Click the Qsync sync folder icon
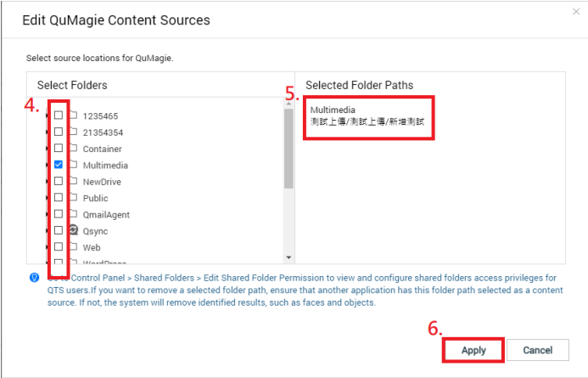This screenshot has width=588, height=378. [x=74, y=229]
